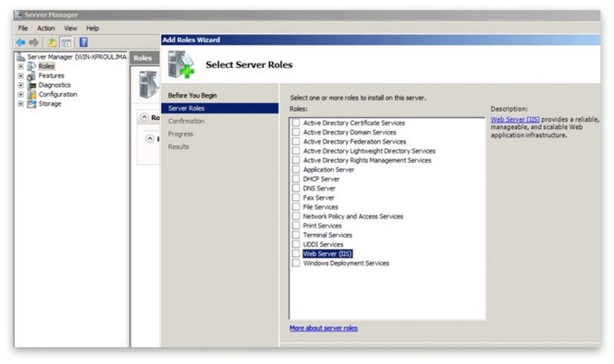This screenshot has height=364, width=614.
Task: Select Configuration label in tree
Action: 58,94
